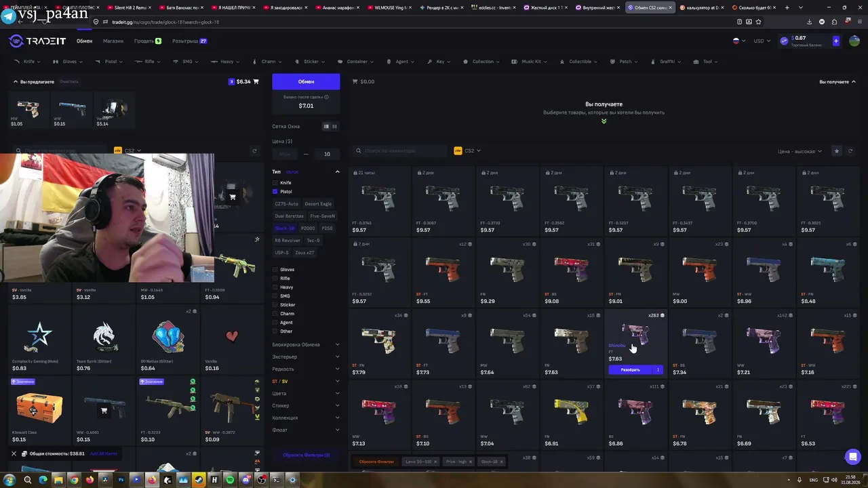Select the Desert Eagle pistol filter

(318, 204)
